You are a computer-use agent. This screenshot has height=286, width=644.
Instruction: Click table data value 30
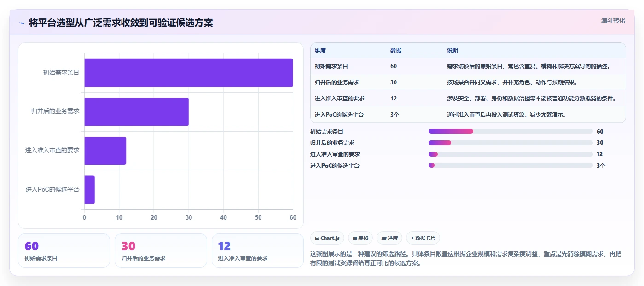[x=394, y=82]
